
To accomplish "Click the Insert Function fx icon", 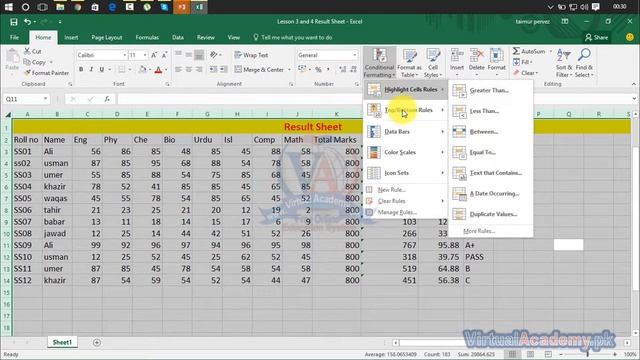I will click(x=107, y=99).
